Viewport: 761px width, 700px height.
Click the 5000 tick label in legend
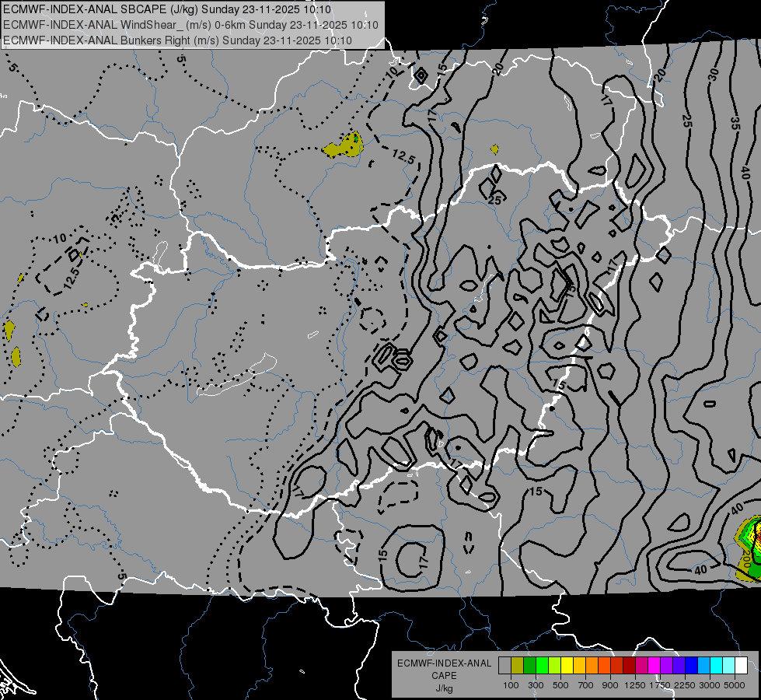pos(735,685)
